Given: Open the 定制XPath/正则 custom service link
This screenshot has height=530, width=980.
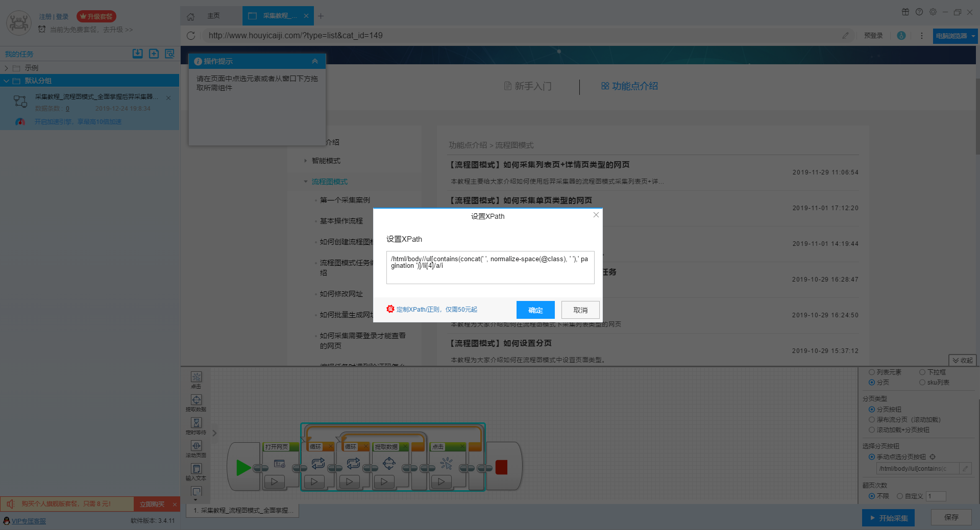Looking at the screenshot, I should pyautogui.click(x=436, y=309).
